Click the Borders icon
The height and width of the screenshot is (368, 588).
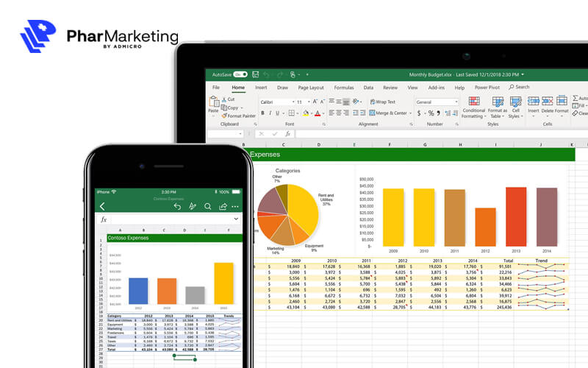pos(291,113)
